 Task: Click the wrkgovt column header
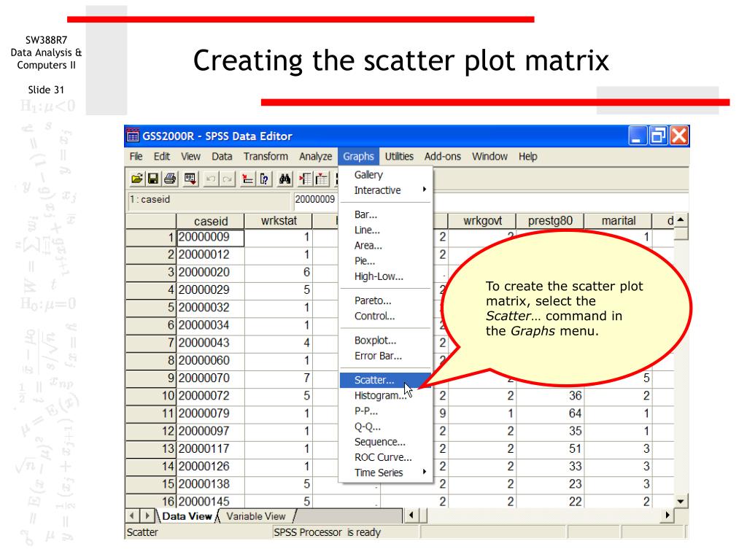tap(482, 221)
